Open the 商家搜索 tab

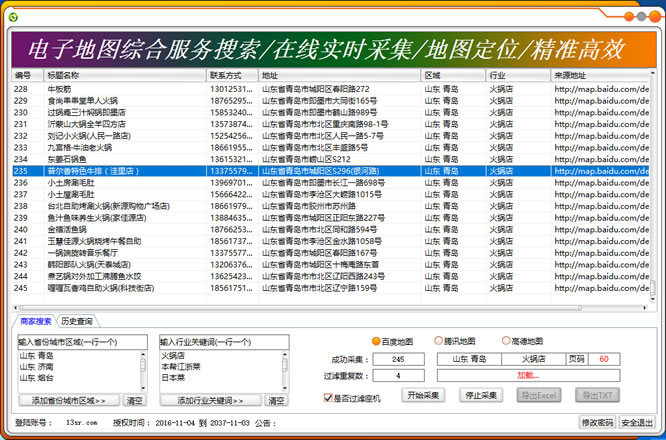tap(35, 322)
